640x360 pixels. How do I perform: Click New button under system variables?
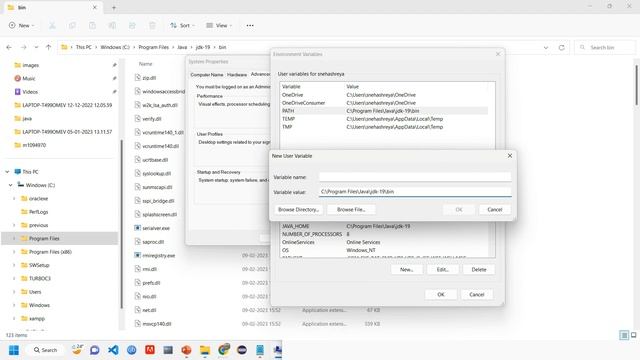(x=407, y=269)
